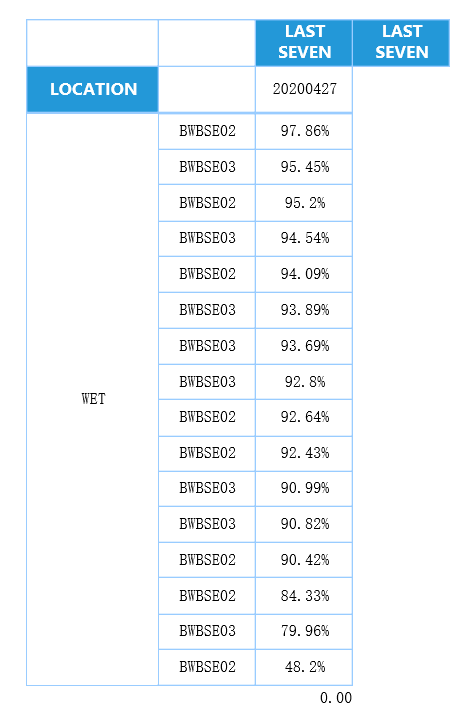Select the 95.2% cell
Screen dimensions: 450x708
pyautogui.click(x=304, y=203)
